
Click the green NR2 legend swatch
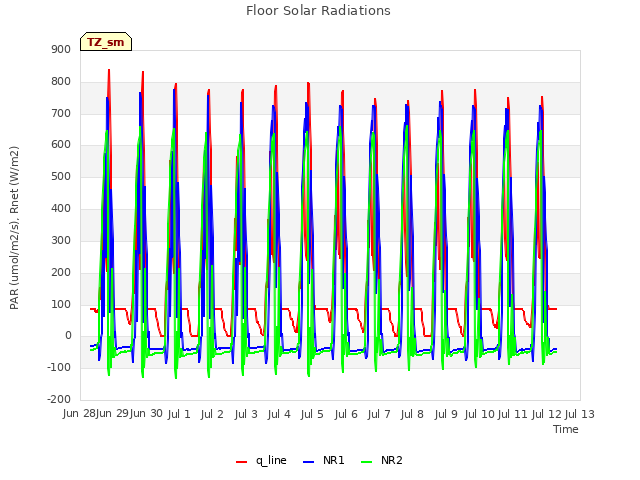367,462
